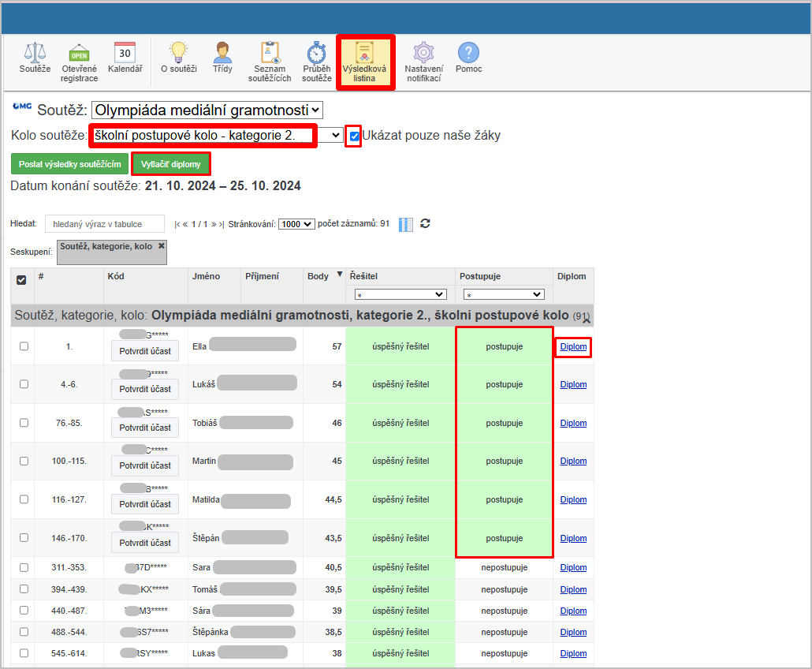Click nepostupuje in Sára's row

pos(505,611)
